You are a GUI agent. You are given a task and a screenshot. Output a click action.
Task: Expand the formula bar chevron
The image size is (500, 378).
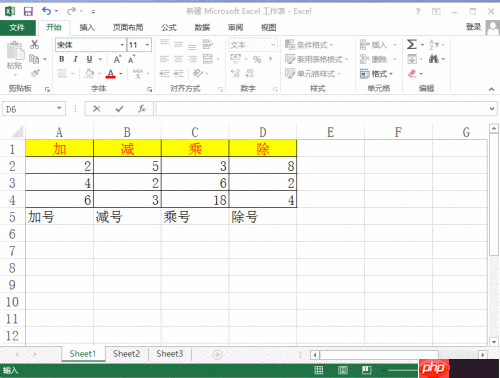click(x=492, y=109)
